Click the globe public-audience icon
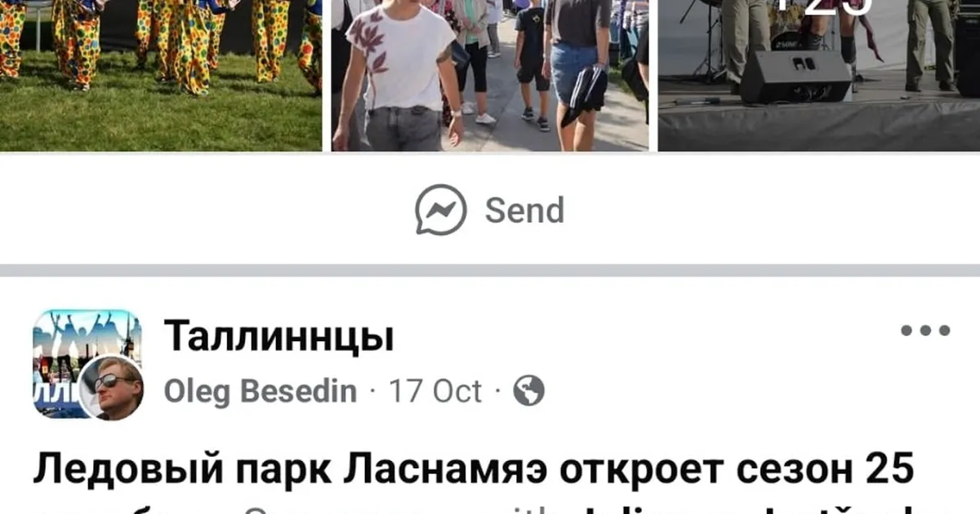 coord(528,392)
